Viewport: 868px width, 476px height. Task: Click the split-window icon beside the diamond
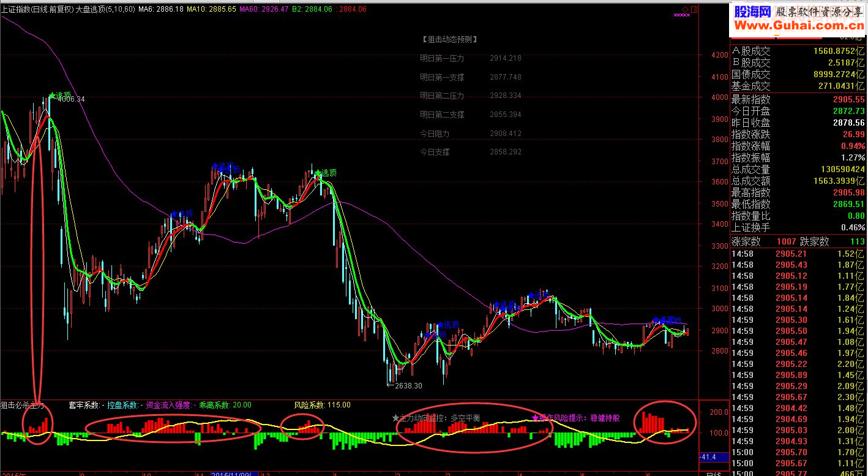694,9
